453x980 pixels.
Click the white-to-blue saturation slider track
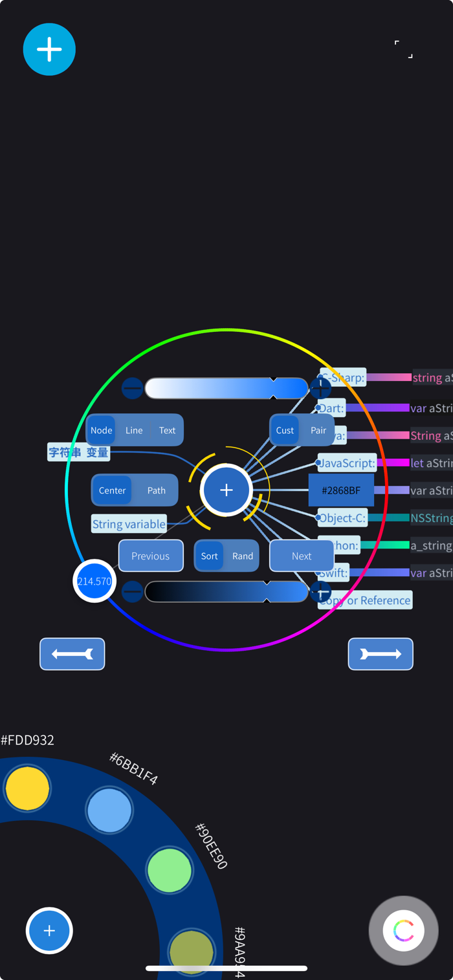click(226, 388)
